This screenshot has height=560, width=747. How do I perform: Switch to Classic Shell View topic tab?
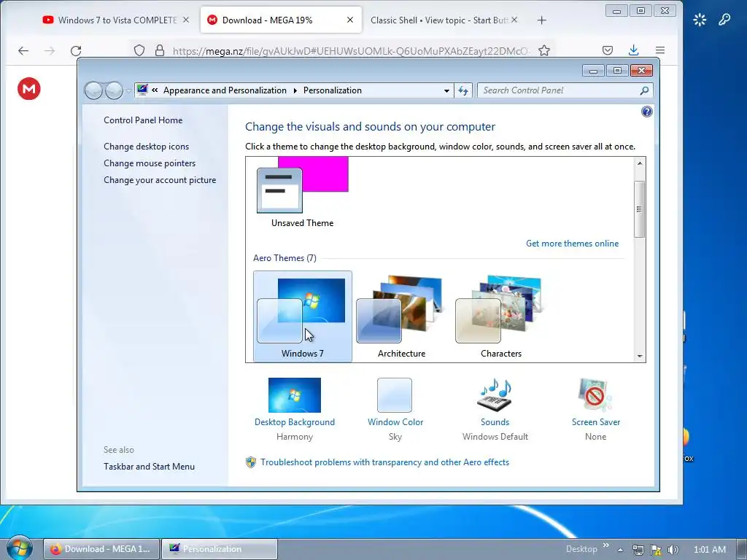[x=444, y=20]
